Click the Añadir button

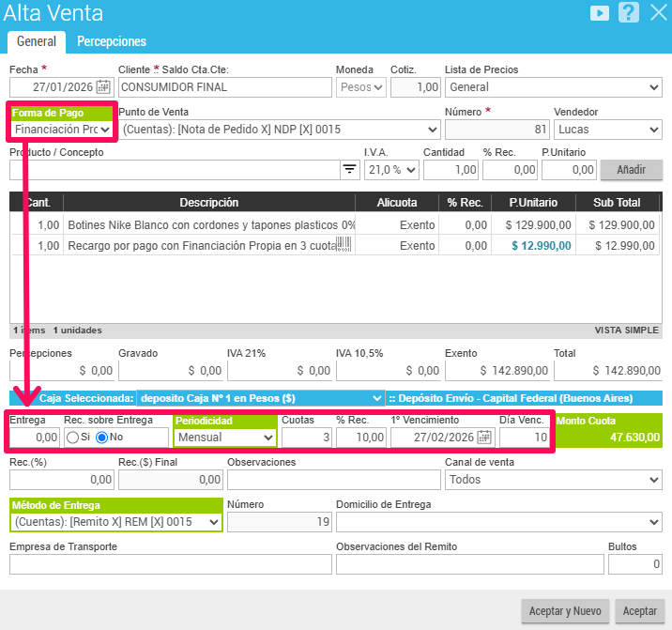631,169
